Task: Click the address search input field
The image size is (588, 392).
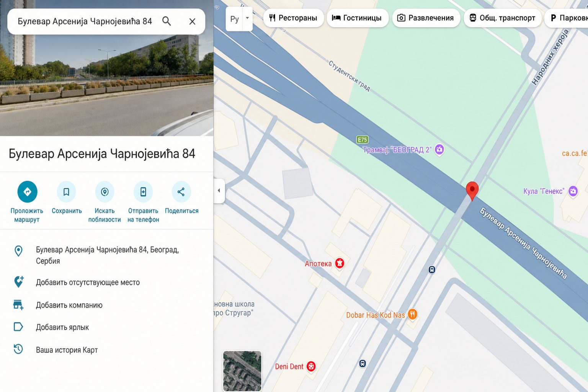Action: pos(85,21)
